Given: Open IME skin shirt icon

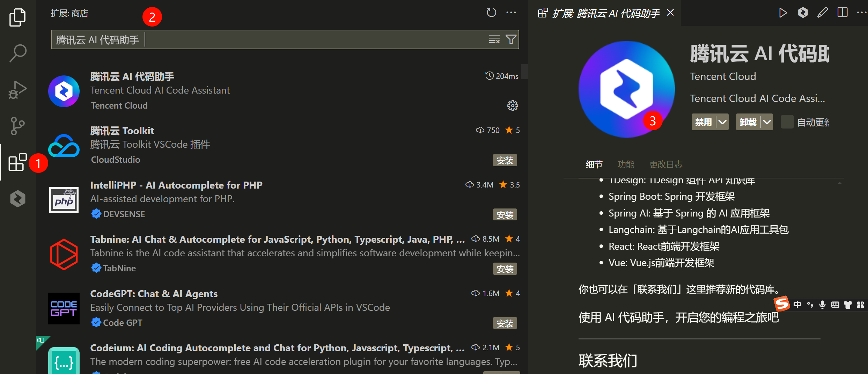Looking at the screenshot, I should pyautogui.click(x=848, y=305).
